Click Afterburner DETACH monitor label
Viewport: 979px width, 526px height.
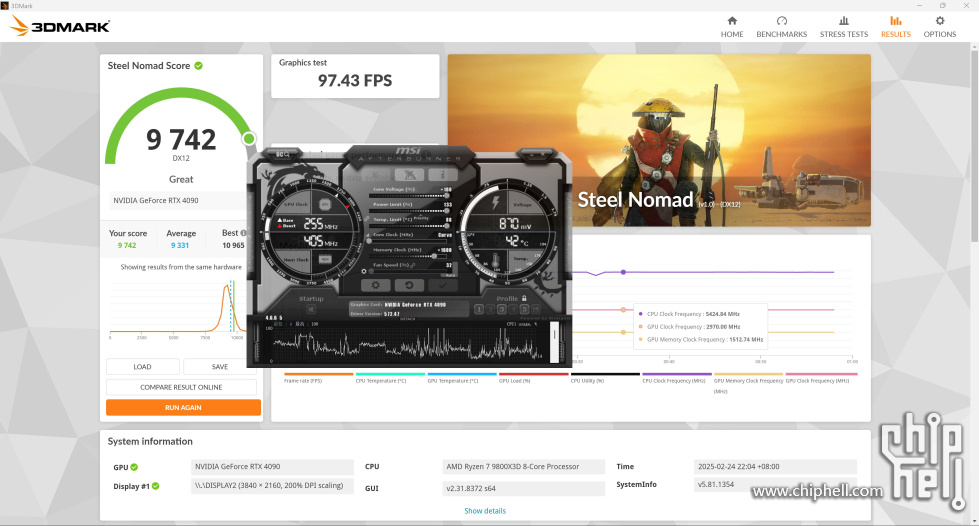408,319
